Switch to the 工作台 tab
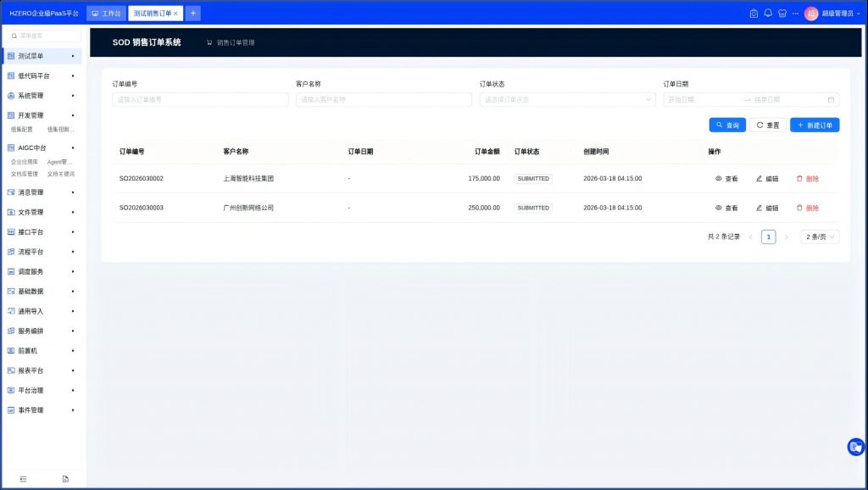This screenshot has height=490, width=868. click(x=106, y=14)
